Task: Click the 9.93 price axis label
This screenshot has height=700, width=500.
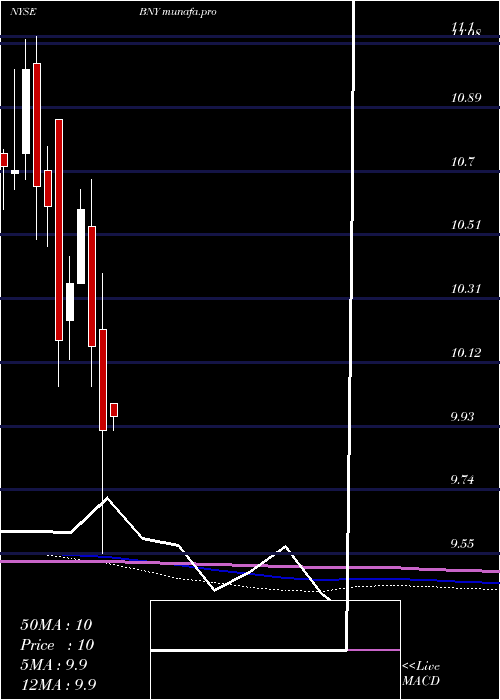Action: (x=464, y=417)
